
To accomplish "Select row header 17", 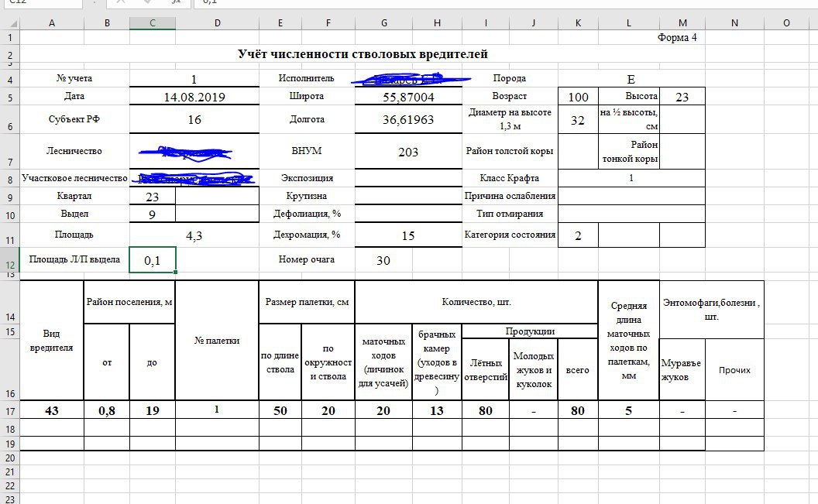I will pos(10,410).
